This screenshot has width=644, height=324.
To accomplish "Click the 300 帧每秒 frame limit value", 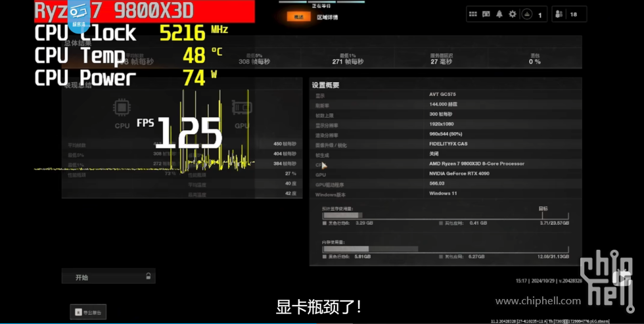I will coord(441,114).
